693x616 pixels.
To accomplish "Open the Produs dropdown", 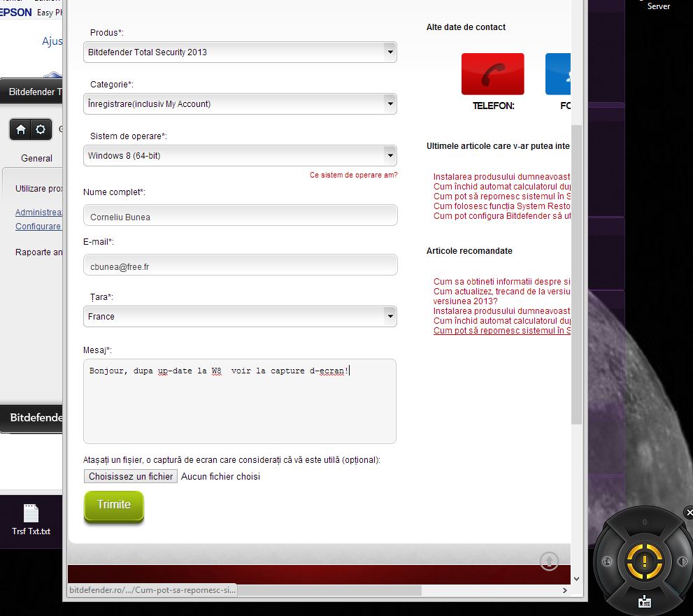I will click(x=240, y=52).
